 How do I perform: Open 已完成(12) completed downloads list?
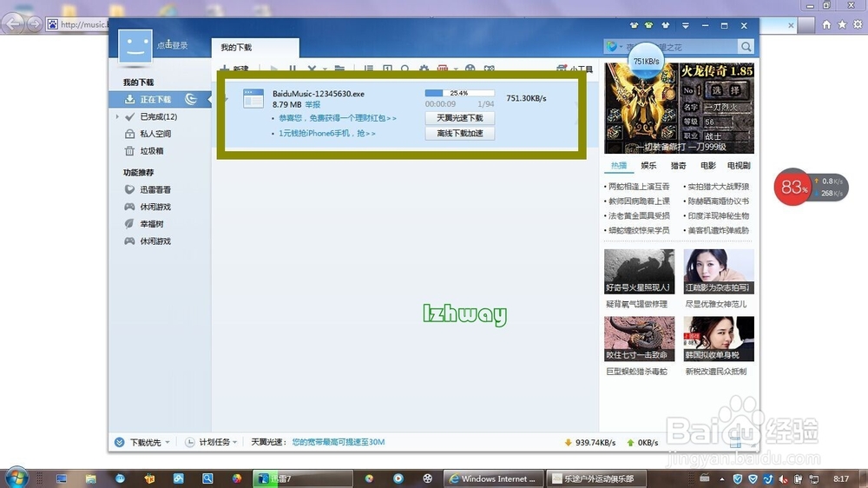click(158, 117)
